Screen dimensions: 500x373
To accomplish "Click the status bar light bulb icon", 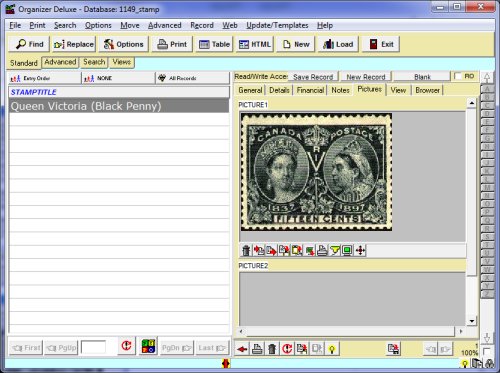I will tap(465, 364).
